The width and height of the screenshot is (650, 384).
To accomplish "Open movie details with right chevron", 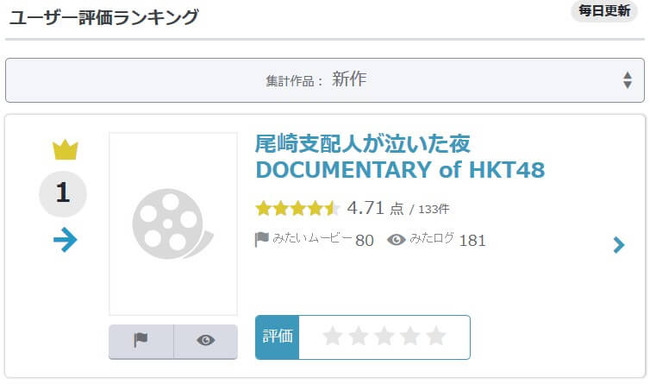I will click(x=618, y=245).
